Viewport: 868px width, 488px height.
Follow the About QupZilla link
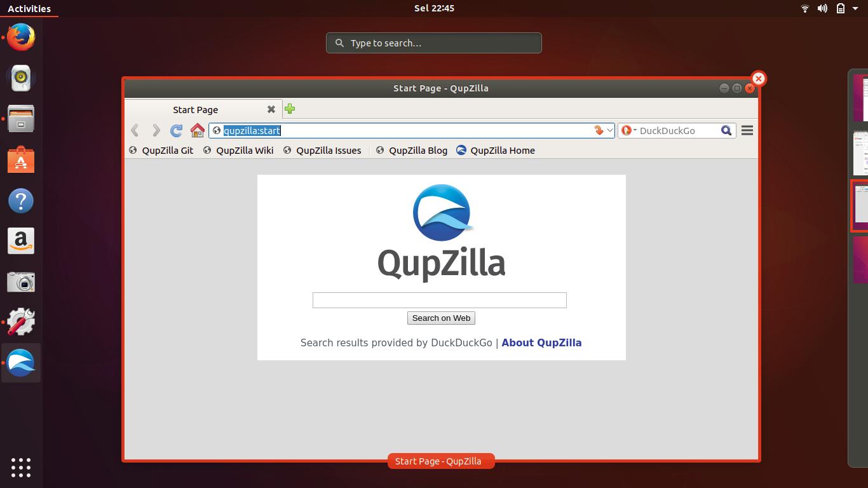541,342
